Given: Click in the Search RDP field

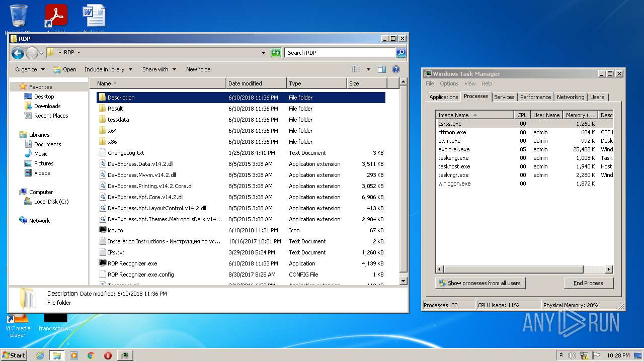Looking at the screenshot, I should point(340,52).
